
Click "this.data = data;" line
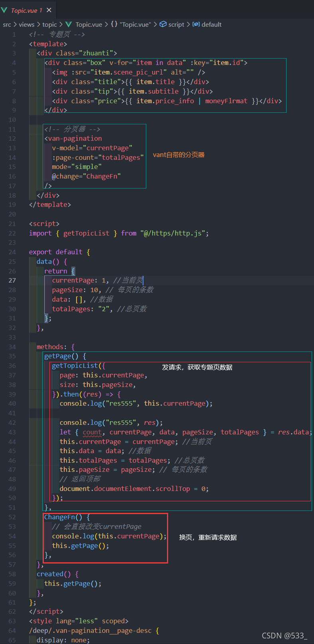pos(92,451)
